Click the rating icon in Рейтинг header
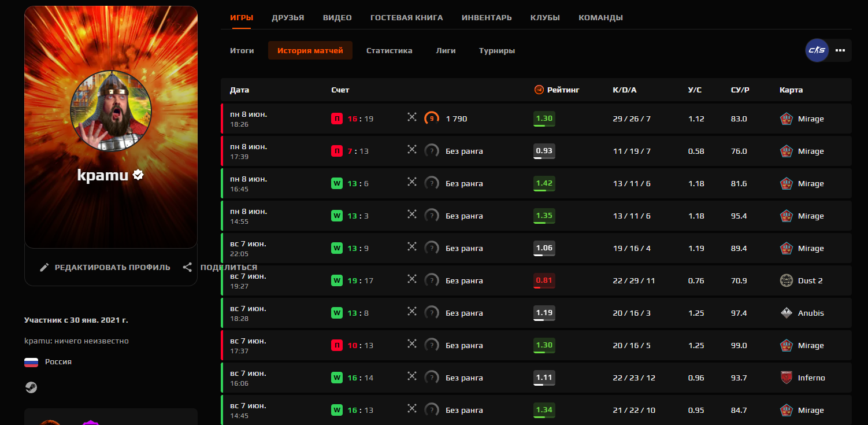 (x=539, y=90)
